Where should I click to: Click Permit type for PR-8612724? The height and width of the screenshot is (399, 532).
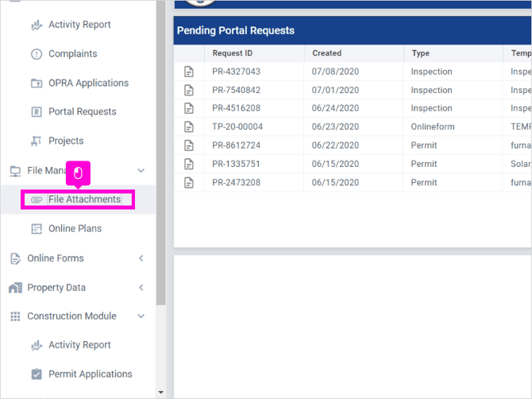[x=424, y=145]
